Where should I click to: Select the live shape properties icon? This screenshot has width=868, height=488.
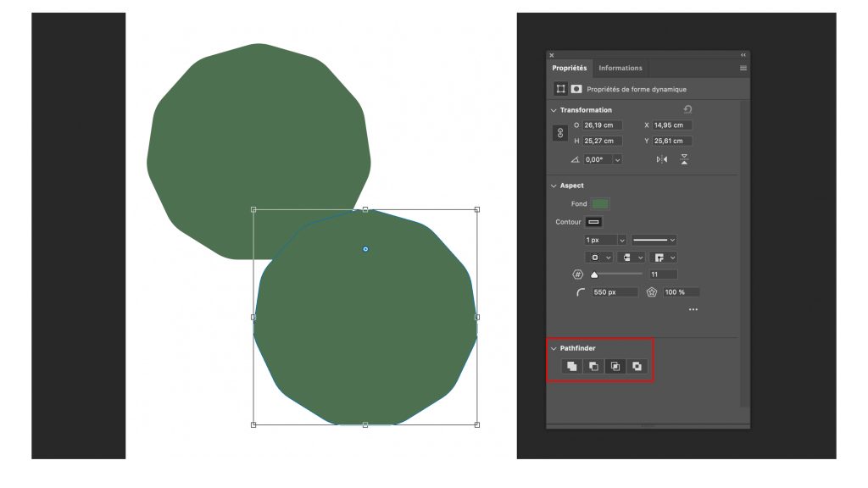point(561,89)
